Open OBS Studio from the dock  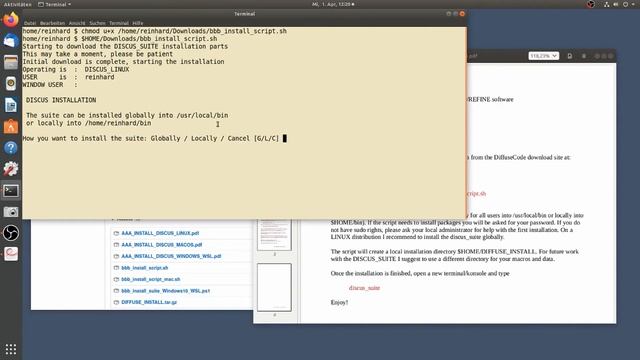(11, 233)
